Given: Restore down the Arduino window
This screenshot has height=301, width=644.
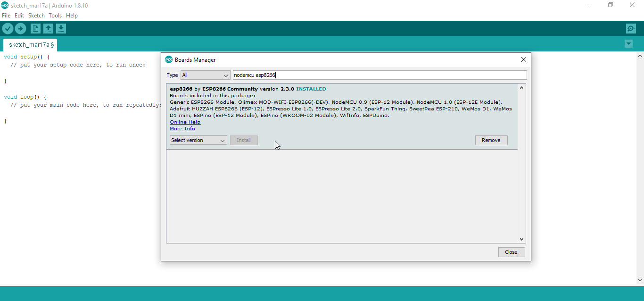Looking at the screenshot, I should tap(611, 5).
